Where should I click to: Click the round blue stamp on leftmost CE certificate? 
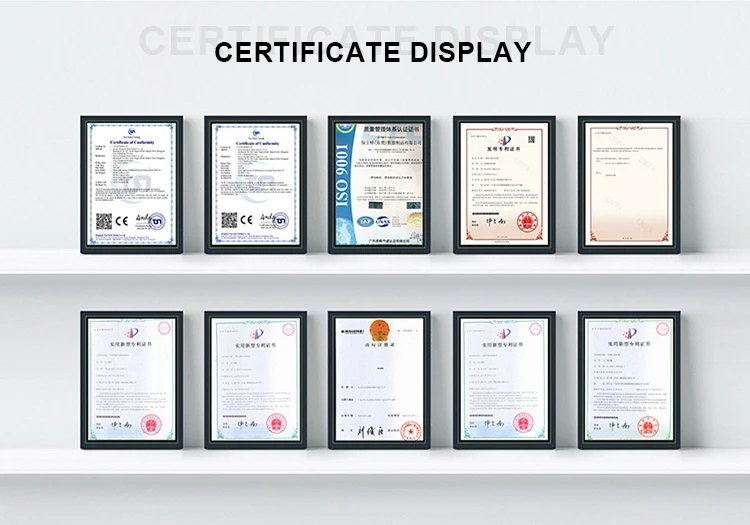pyautogui.click(x=156, y=221)
